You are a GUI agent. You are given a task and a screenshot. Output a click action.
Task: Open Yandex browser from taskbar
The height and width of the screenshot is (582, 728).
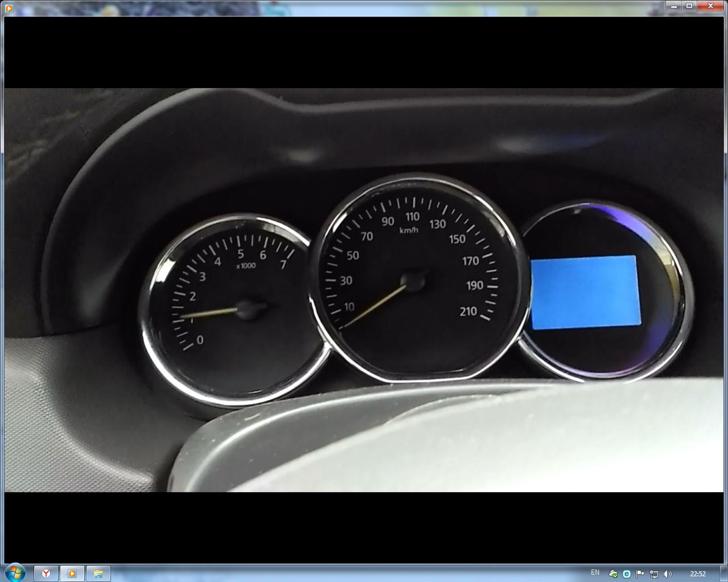click(x=46, y=573)
